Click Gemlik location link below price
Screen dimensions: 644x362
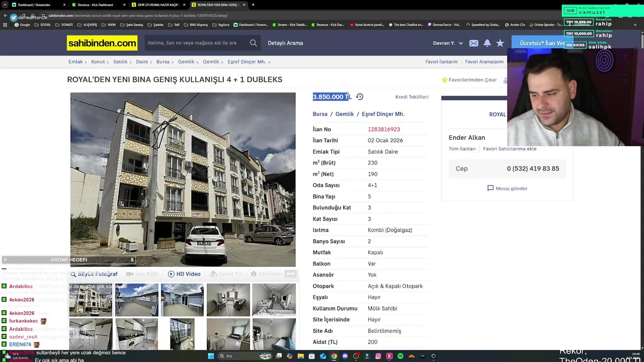[x=345, y=114]
